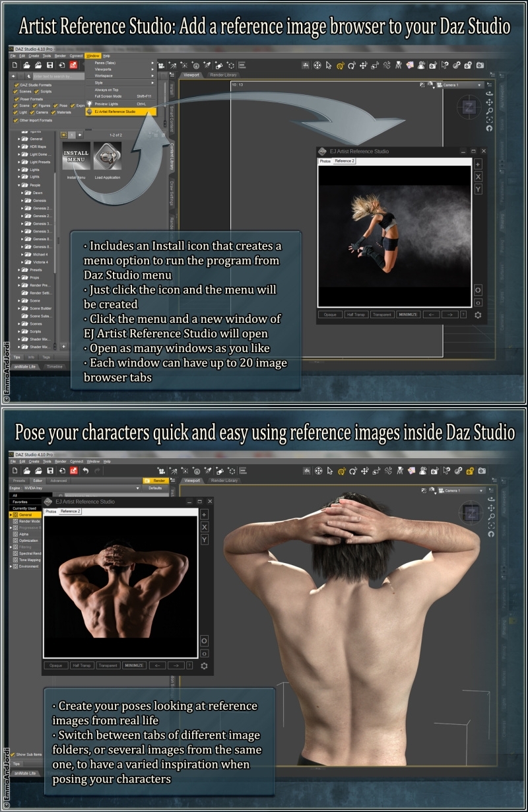
Task: Click Redo arrow icon in the Render Settings screenshot
Action: pyautogui.click(x=97, y=470)
